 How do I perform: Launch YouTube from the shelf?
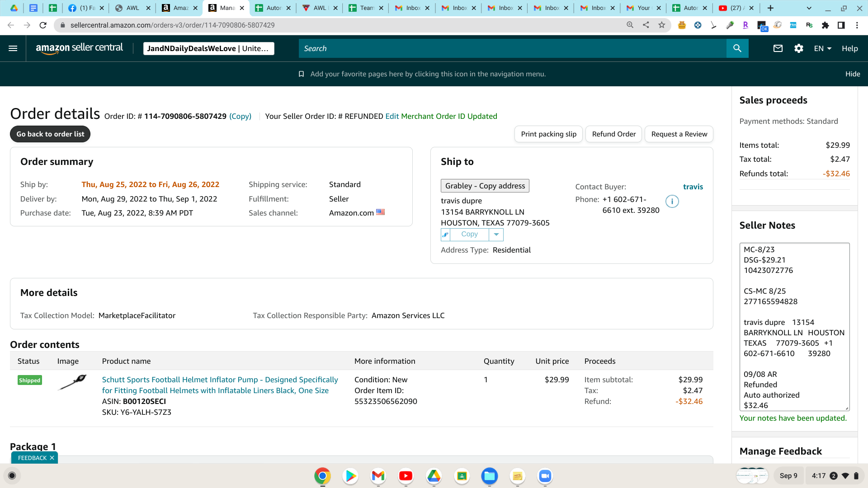click(406, 476)
